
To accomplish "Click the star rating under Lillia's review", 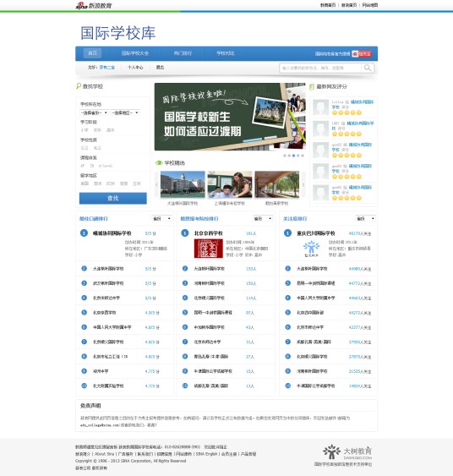I will point(347,112).
